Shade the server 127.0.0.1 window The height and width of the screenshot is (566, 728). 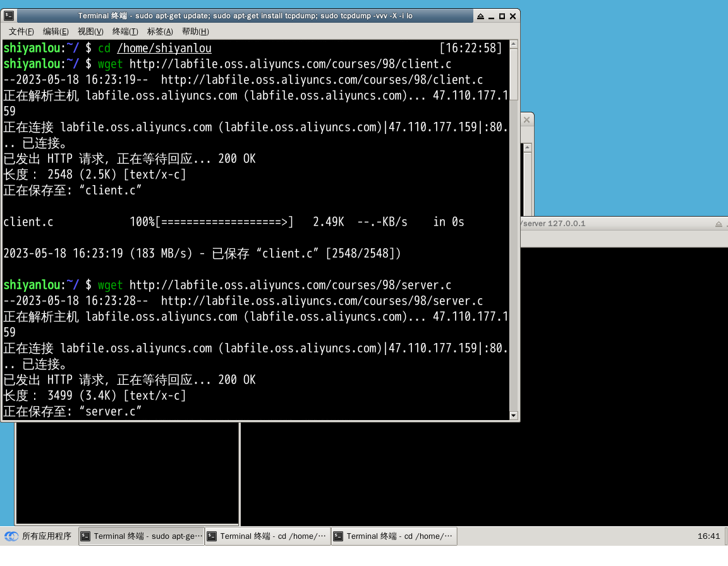(x=719, y=224)
